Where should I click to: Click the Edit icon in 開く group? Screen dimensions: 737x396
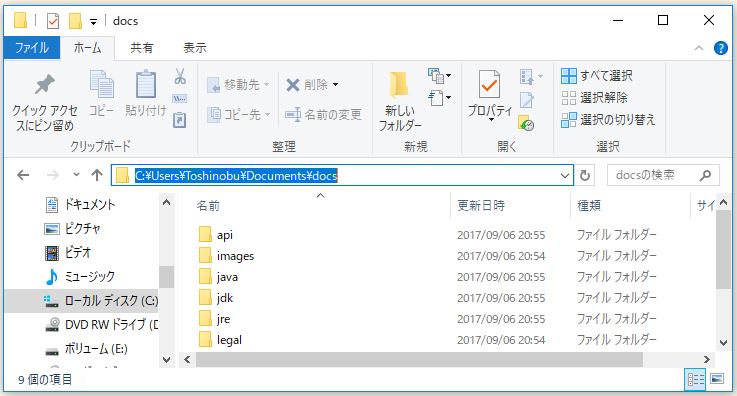(526, 100)
